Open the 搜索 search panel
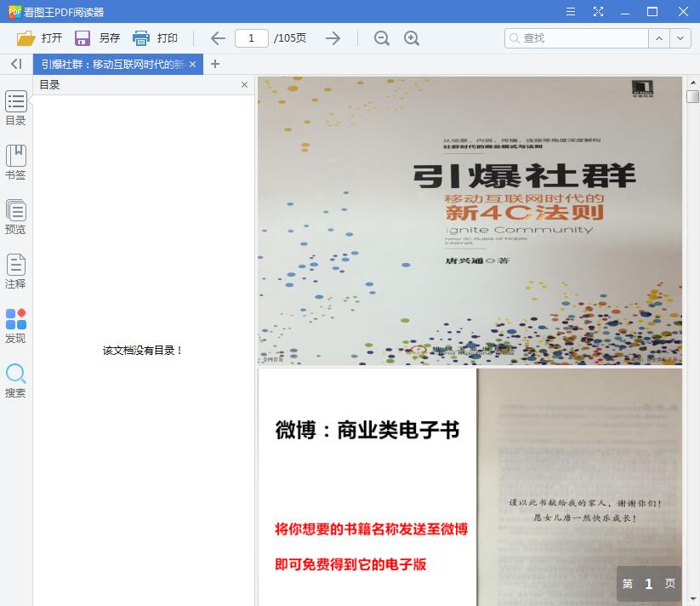Image resolution: width=700 pixels, height=606 pixels. point(15,380)
